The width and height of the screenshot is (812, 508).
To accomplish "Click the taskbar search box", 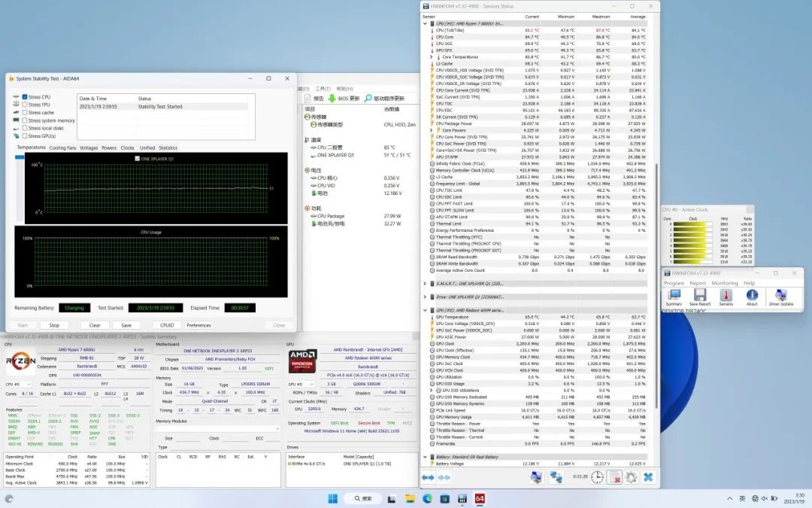I will tap(364, 499).
